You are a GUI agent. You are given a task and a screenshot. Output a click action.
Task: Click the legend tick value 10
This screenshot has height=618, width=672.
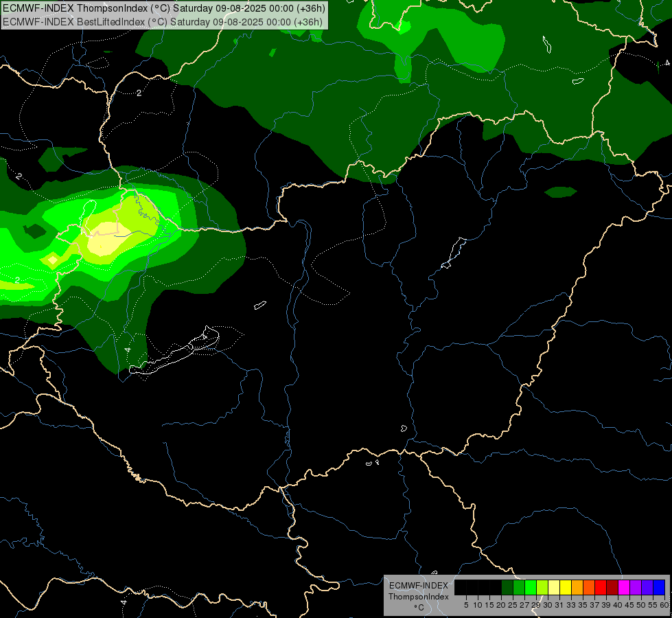(478, 605)
